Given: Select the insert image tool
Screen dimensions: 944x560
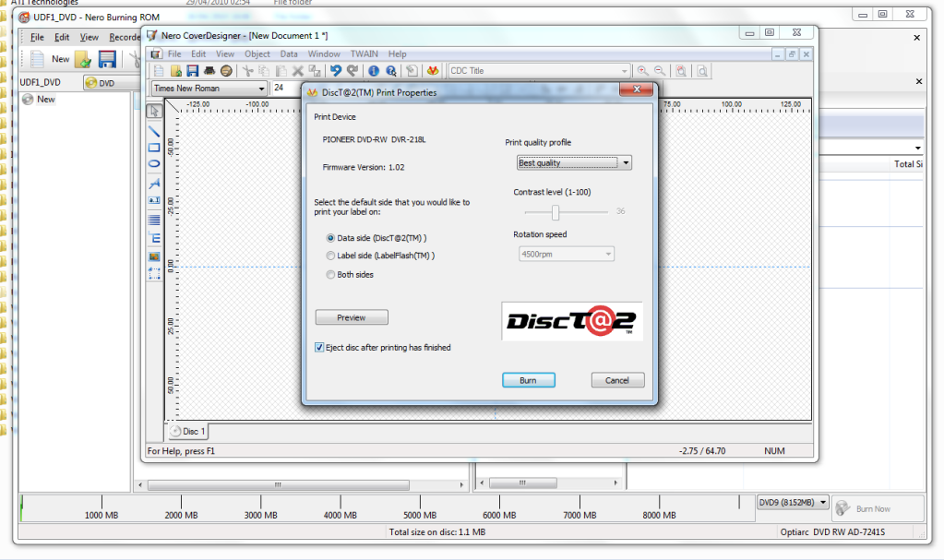Looking at the screenshot, I should coord(154,256).
